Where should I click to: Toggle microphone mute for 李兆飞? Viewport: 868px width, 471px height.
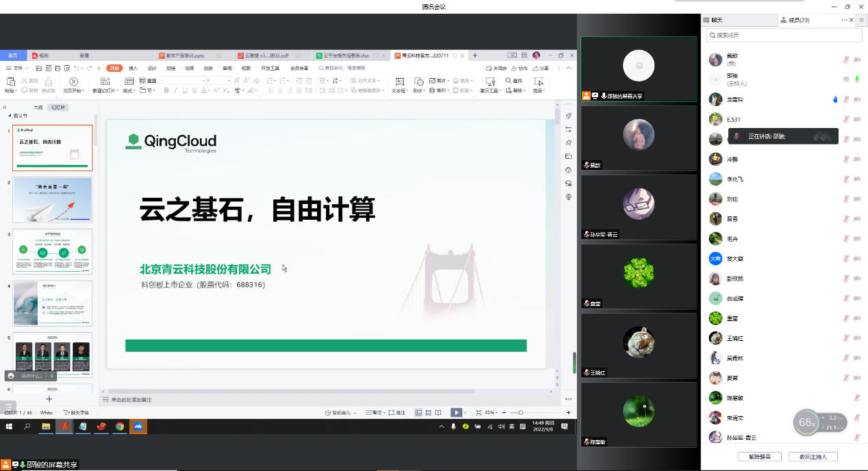tap(846, 179)
